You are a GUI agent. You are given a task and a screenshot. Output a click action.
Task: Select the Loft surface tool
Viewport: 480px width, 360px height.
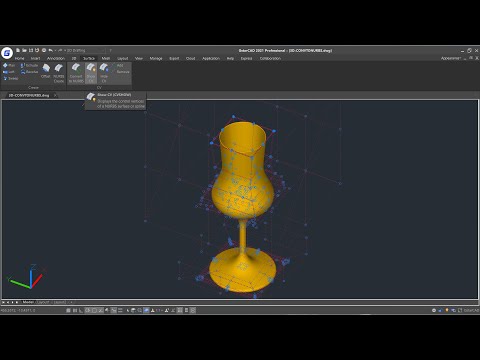coord(9,72)
